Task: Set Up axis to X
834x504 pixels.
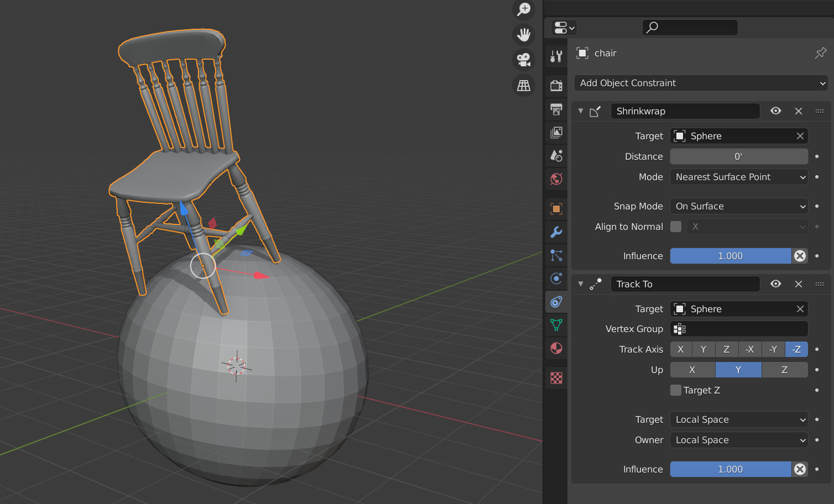Action: pos(692,370)
